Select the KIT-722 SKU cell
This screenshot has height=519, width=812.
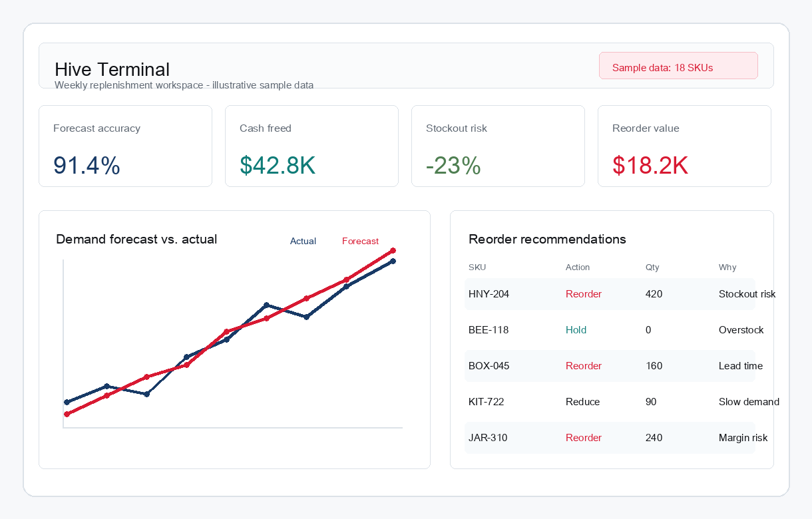(486, 402)
